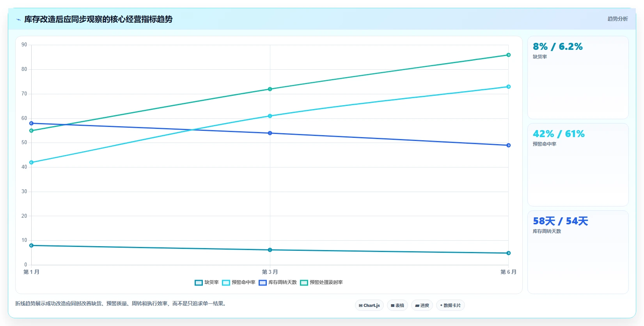Click the 数据卡片 chip
The height and width of the screenshot is (326, 644).
tap(450, 305)
